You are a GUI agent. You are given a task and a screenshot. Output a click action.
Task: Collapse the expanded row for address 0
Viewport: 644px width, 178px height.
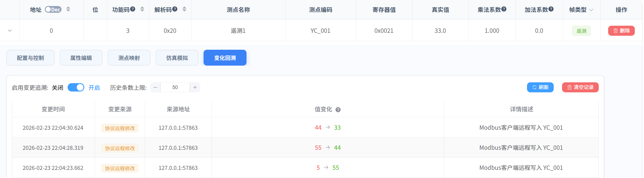(10, 31)
